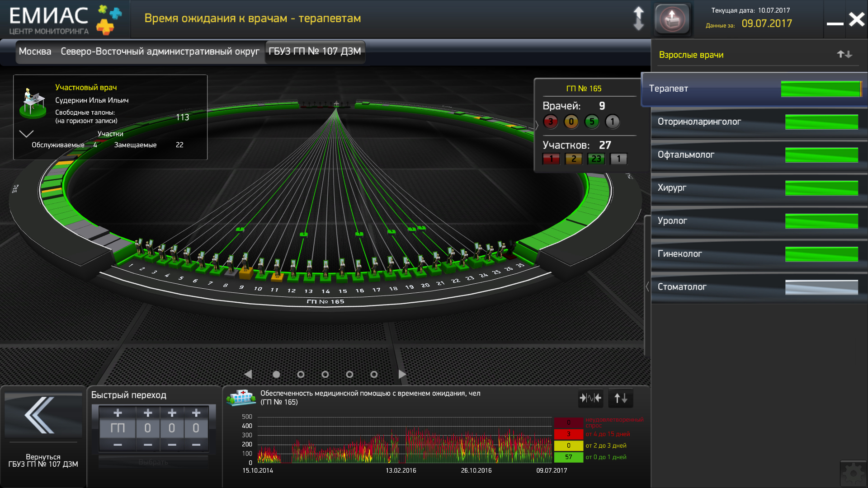
Task: Click the chart compress arrows icon
Action: click(590, 398)
